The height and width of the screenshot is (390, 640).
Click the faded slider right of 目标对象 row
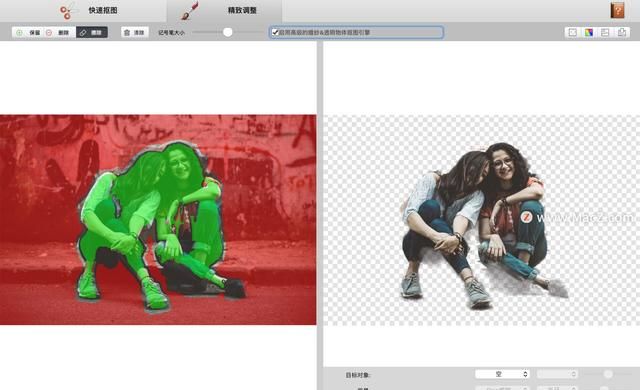pyautogui.click(x=608, y=374)
